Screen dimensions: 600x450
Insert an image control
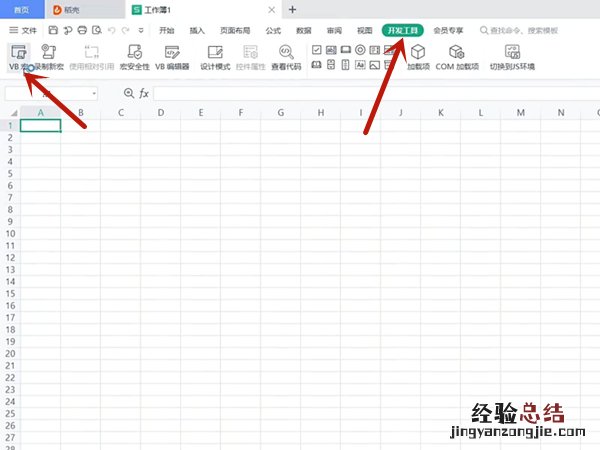pos(375,65)
